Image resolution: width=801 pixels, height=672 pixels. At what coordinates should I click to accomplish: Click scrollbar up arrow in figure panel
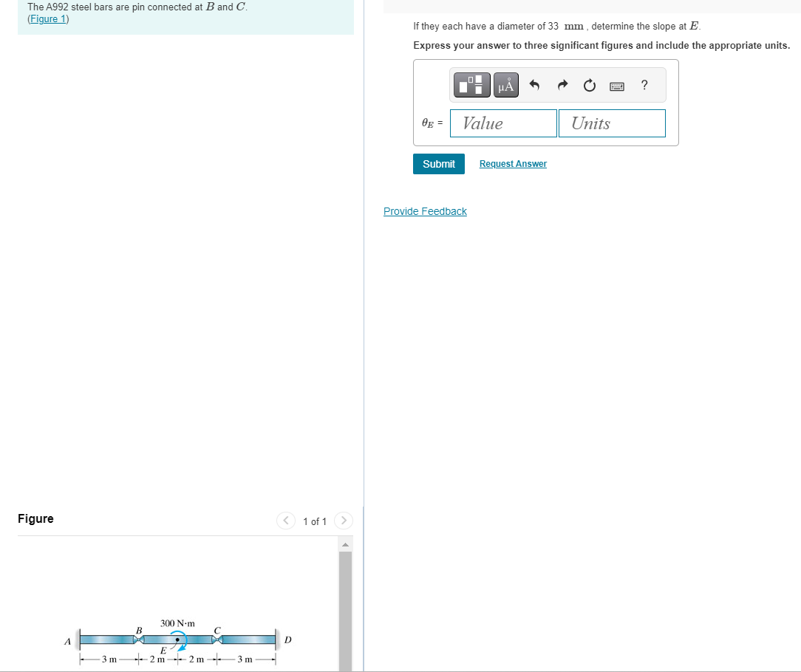click(x=345, y=544)
